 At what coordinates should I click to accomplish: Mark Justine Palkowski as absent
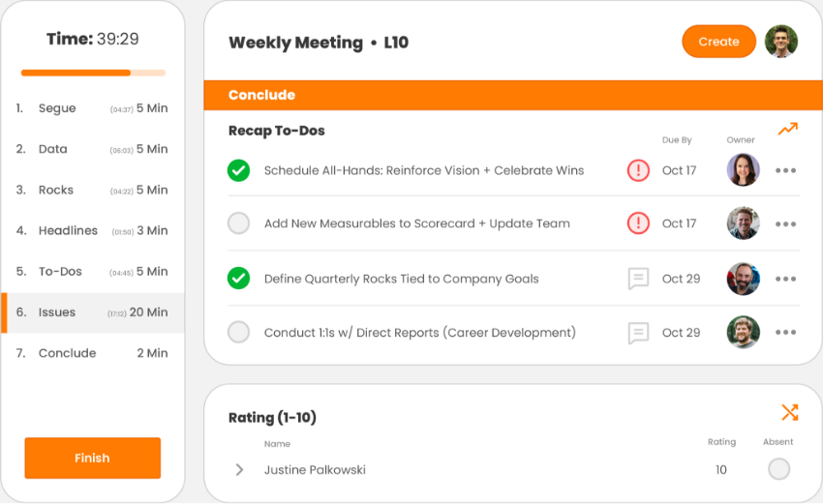(x=778, y=469)
